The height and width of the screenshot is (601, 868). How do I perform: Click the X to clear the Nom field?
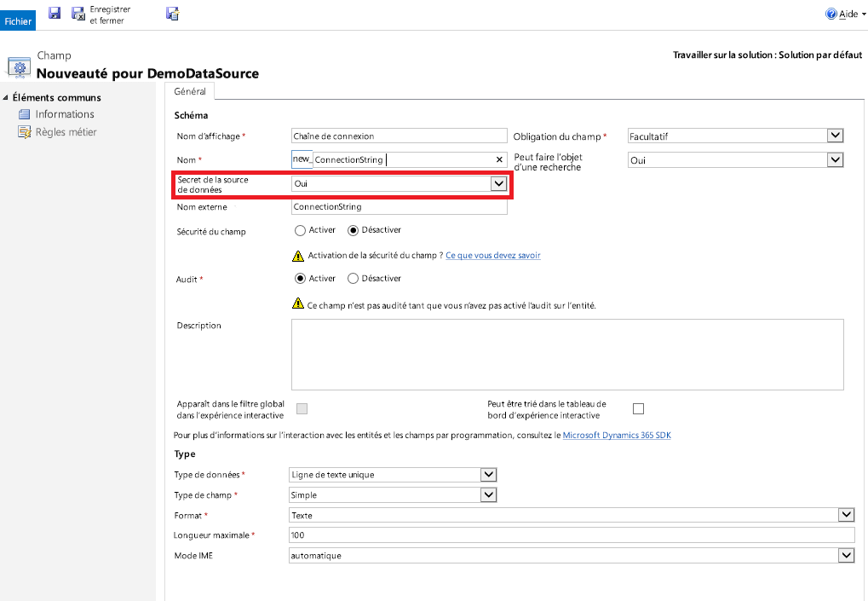coord(499,159)
